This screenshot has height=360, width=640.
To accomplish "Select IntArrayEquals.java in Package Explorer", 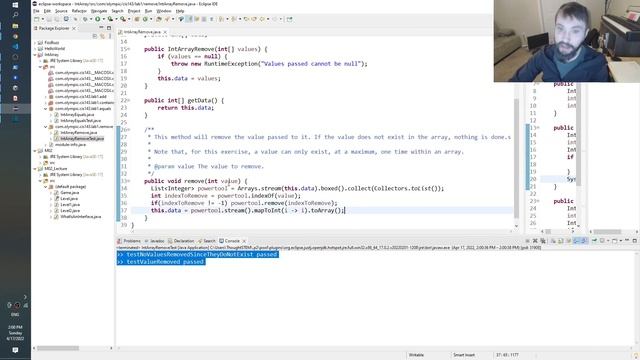I will [x=77, y=115].
